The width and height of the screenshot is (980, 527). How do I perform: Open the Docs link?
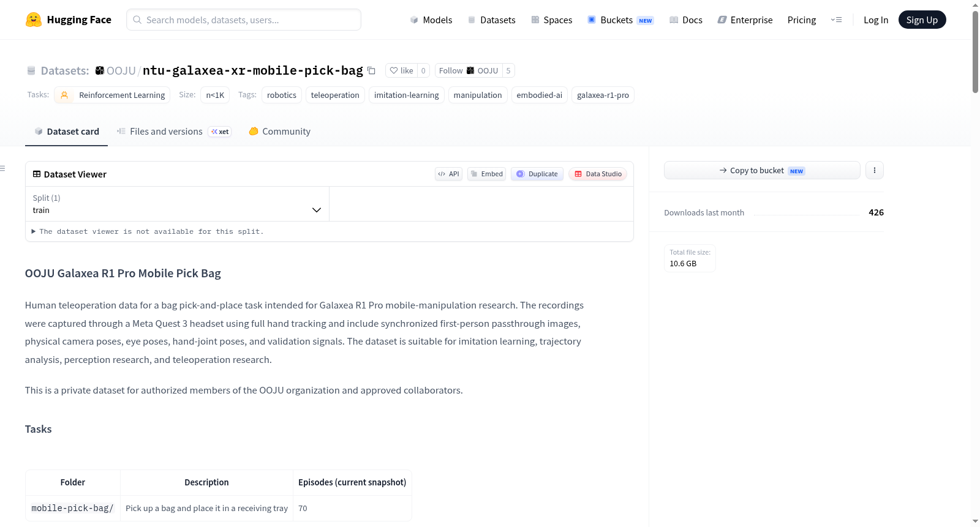[686, 20]
